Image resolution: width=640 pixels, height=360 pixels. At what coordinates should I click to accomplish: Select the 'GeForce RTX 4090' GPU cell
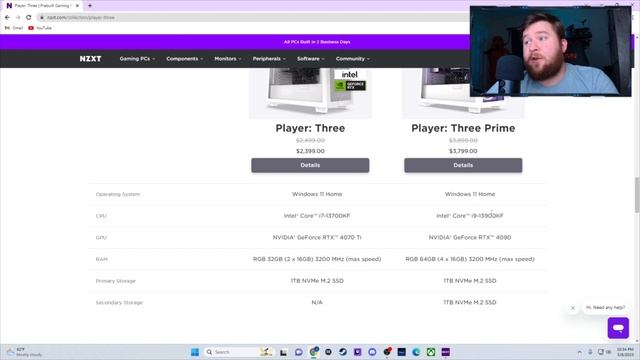469,237
